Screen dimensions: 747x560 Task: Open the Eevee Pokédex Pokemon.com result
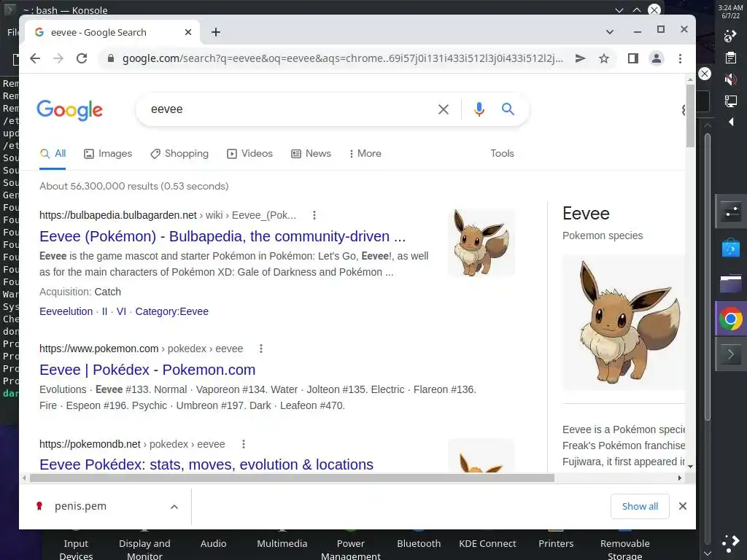(x=147, y=370)
